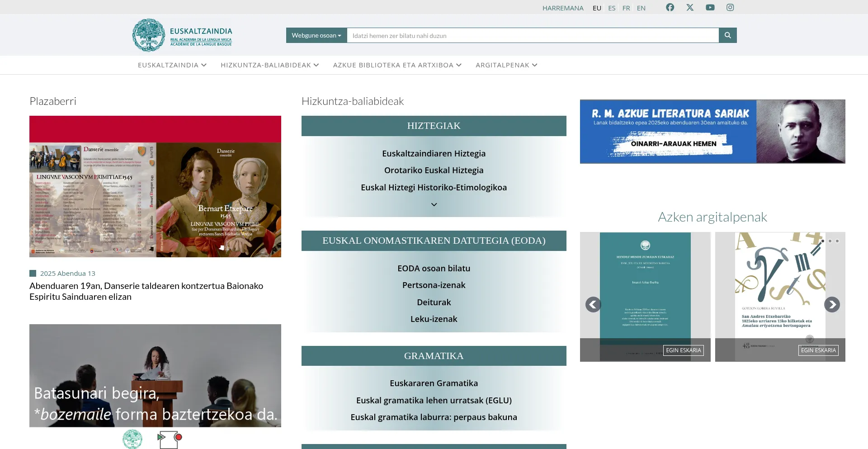Expand the Hizkuntza-baliabideak menu
Image resolution: width=868 pixels, height=449 pixels.
[x=269, y=65]
